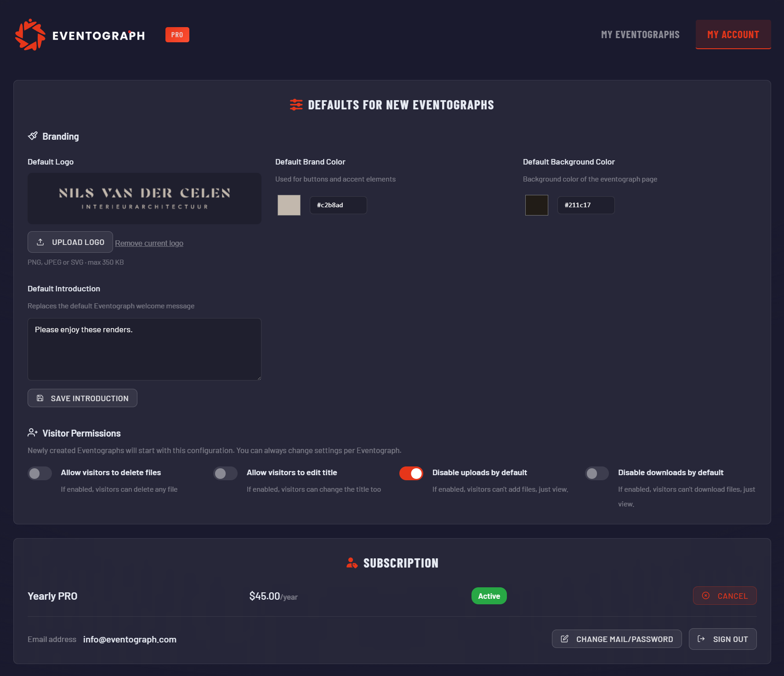Click "visitors can't add files, just view" description
This screenshot has height=676, width=784.
500,489
